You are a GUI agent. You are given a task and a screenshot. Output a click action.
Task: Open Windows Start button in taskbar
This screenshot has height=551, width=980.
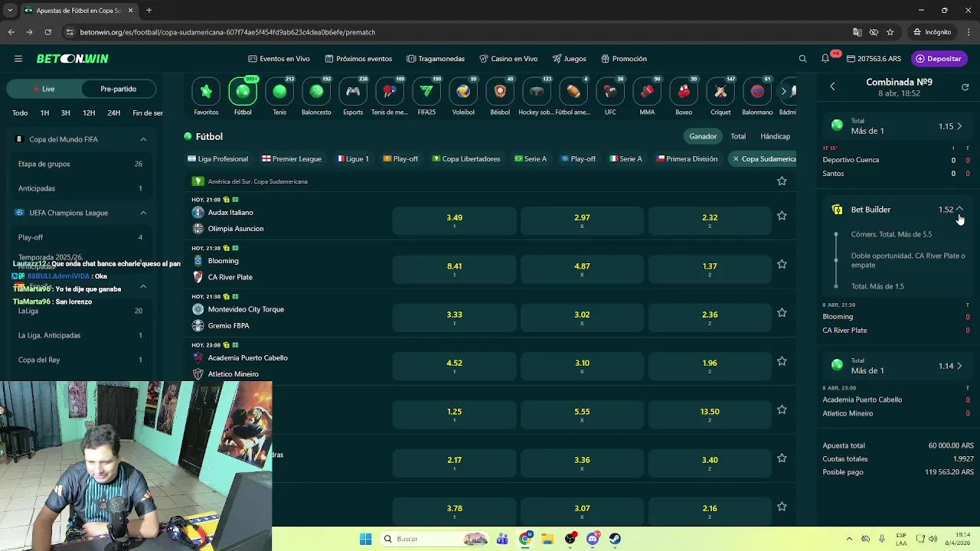[365, 539]
